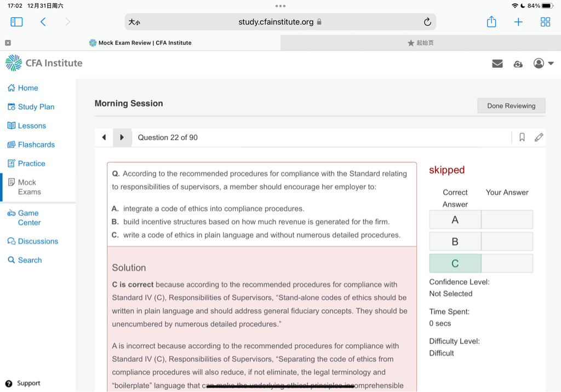The image size is (561, 392).
Task: Open the envelope messages icon
Action: pos(497,64)
